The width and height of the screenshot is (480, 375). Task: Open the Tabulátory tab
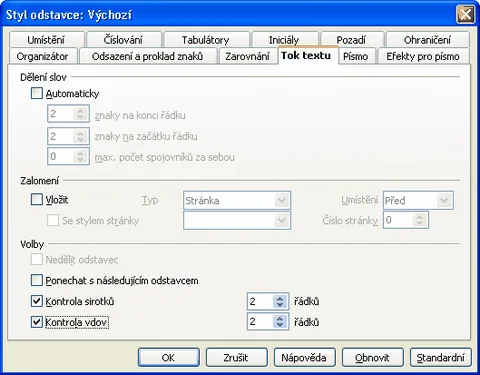click(206, 40)
